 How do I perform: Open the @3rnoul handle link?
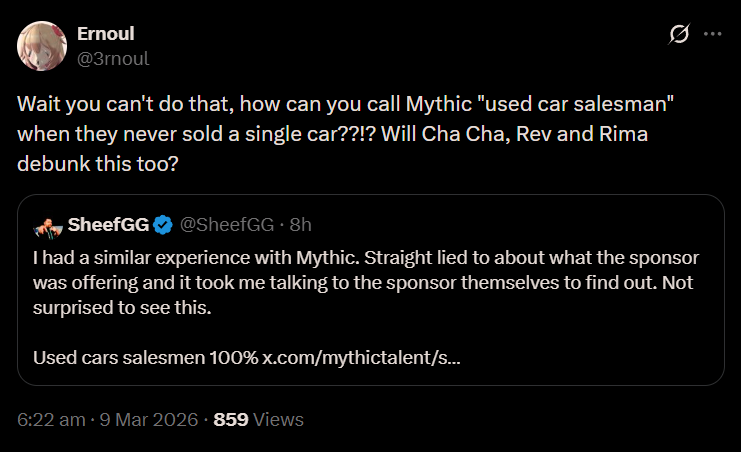[113, 58]
